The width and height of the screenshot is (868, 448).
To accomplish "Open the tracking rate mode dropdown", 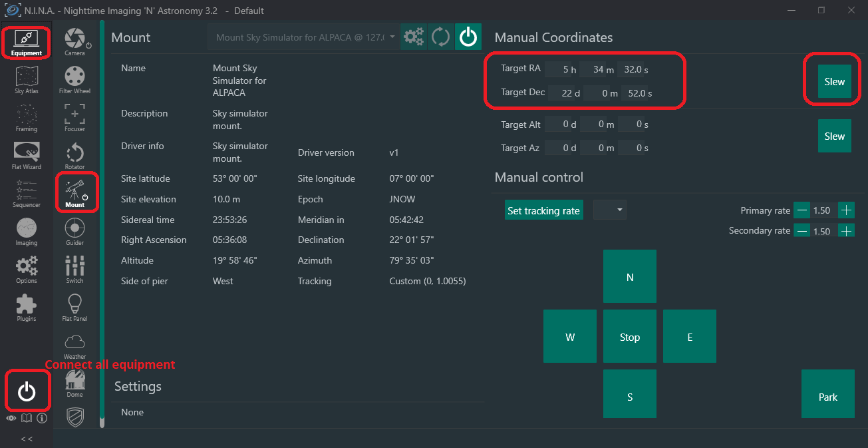I will (x=611, y=210).
